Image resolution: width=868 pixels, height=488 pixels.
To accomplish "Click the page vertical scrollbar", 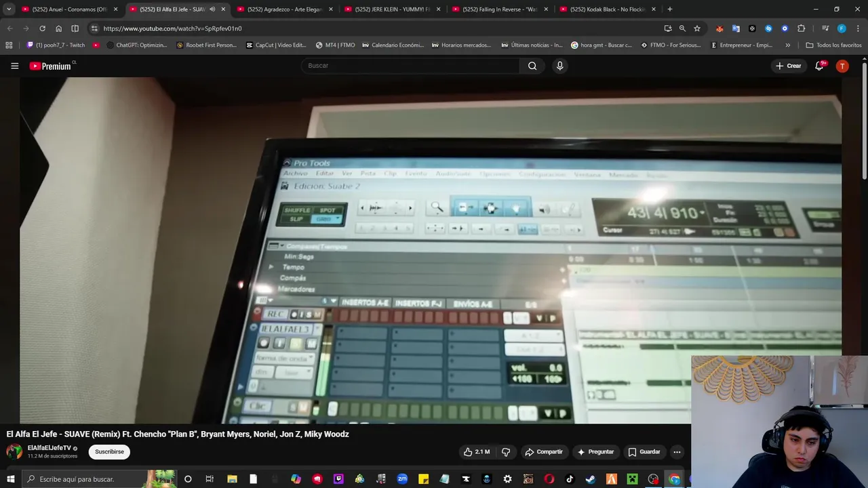I will coord(865,122).
